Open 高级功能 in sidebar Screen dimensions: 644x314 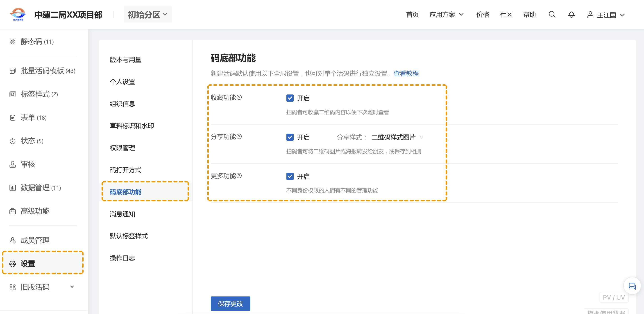pyautogui.click(x=35, y=211)
